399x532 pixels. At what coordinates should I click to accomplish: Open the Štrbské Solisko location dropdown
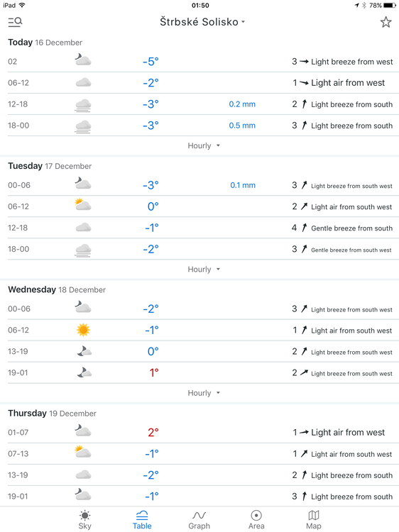(x=202, y=22)
